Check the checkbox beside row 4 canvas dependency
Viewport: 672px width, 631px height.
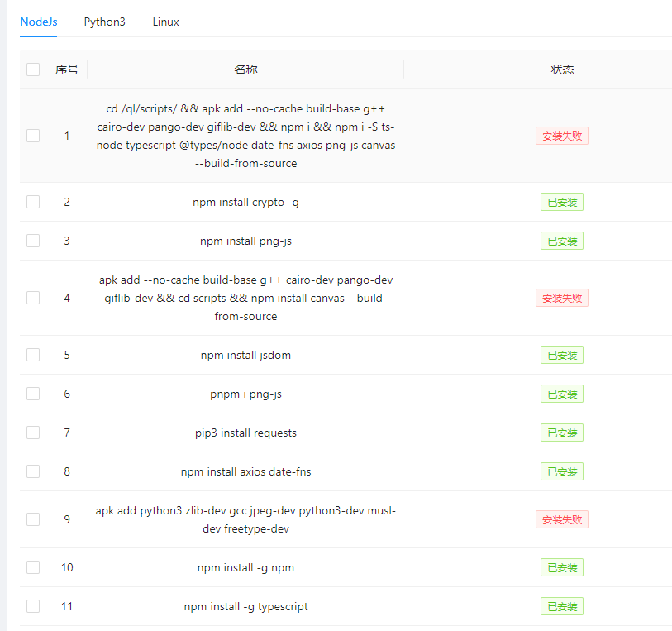click(x=33, y=298)
